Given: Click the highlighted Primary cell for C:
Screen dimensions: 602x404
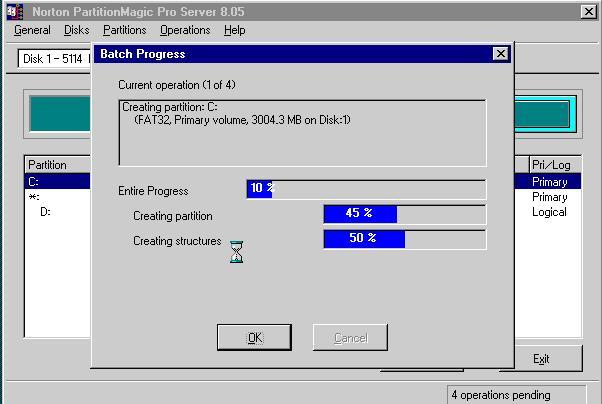Looking at the screenshot, I should 549,182.
